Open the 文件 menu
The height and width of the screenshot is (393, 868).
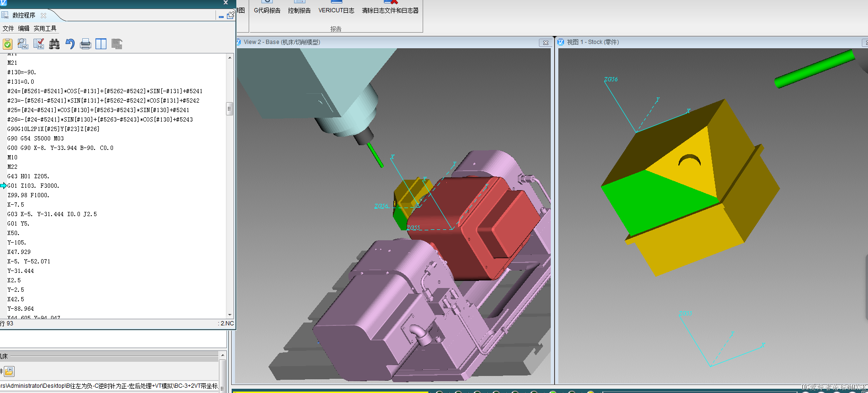[x=8, y=28]
